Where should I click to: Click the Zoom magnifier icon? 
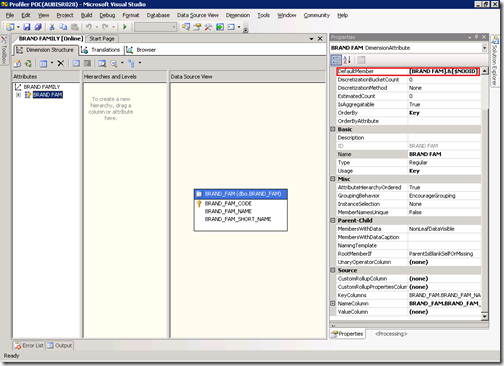coord(114,63)
